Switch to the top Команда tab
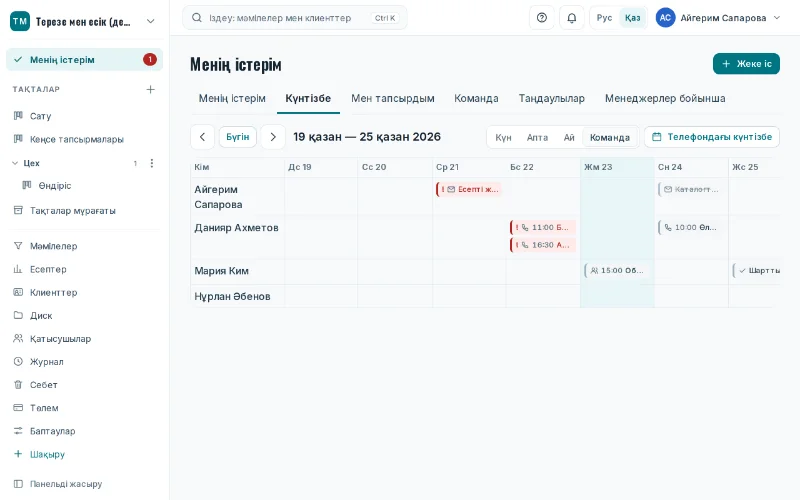 click(x=476, y=98)
